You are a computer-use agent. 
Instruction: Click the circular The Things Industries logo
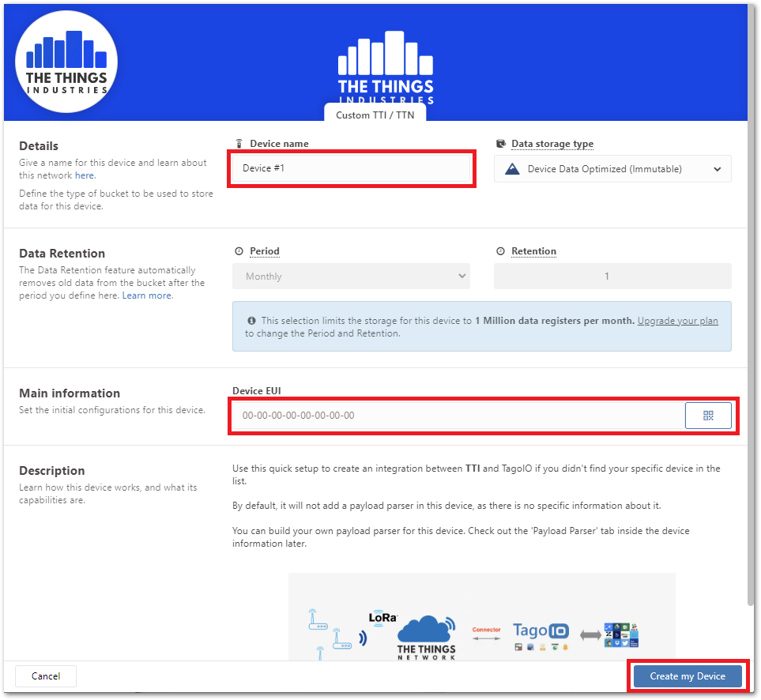point(66,62)
